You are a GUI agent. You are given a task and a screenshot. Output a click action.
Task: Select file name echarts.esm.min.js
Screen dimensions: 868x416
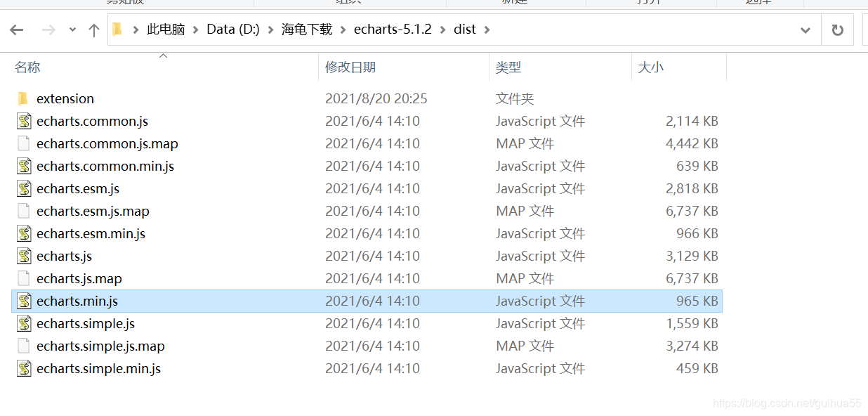tap(91, 234)
